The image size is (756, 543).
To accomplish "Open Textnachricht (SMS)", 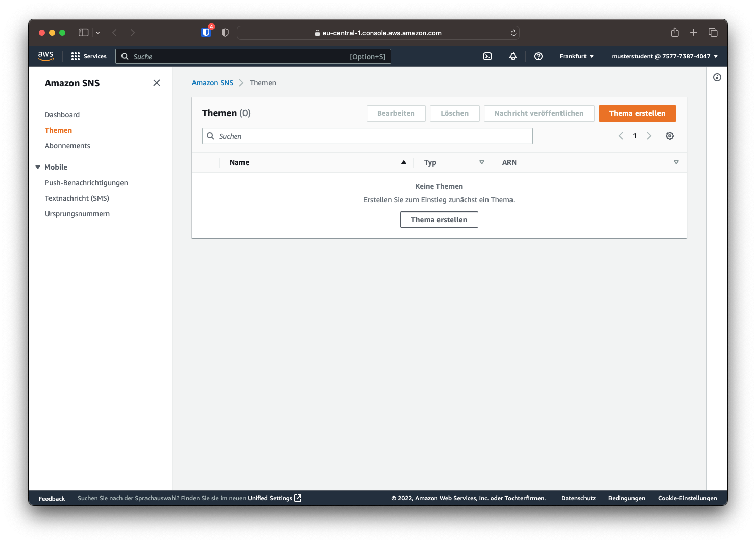I will [x=77, y=198].
